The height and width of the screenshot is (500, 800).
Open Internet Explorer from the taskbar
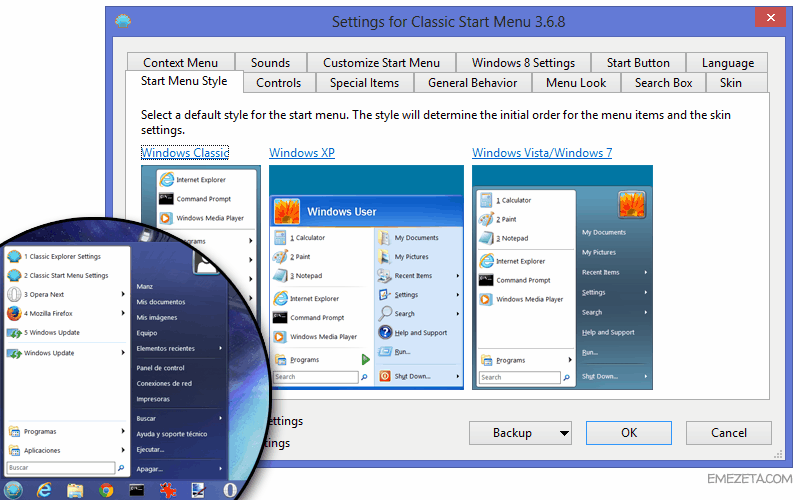pos(44,490)
